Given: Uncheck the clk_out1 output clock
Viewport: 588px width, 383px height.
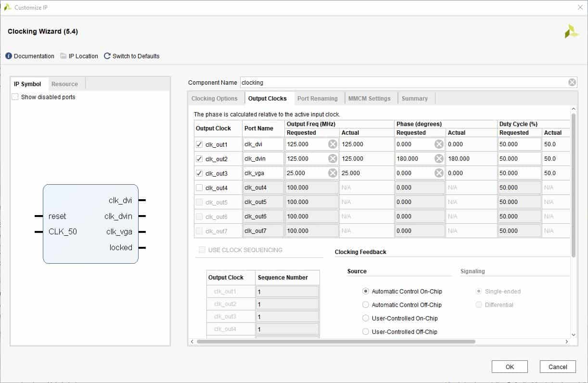Looking at the screenshot, I should [x=199, y=144].
